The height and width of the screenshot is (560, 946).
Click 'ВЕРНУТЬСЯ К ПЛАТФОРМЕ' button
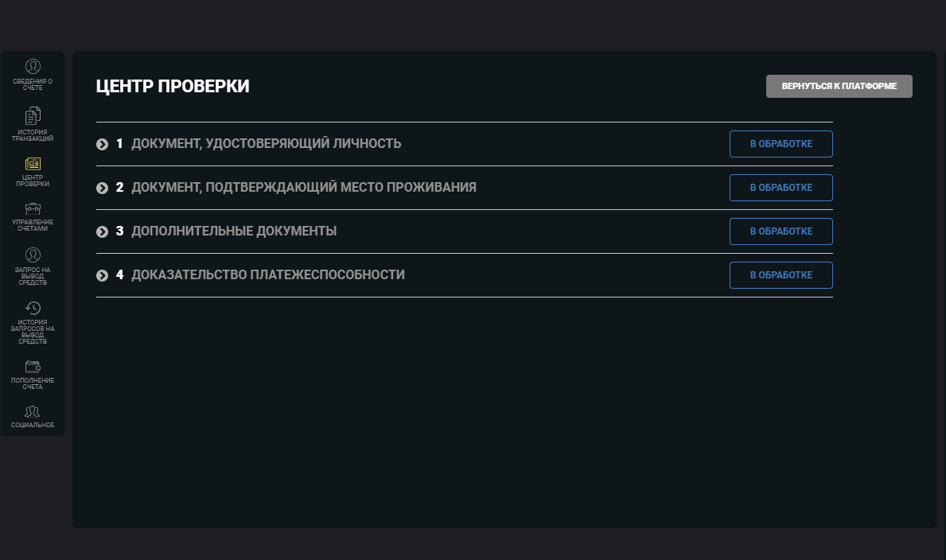(839, 86)
